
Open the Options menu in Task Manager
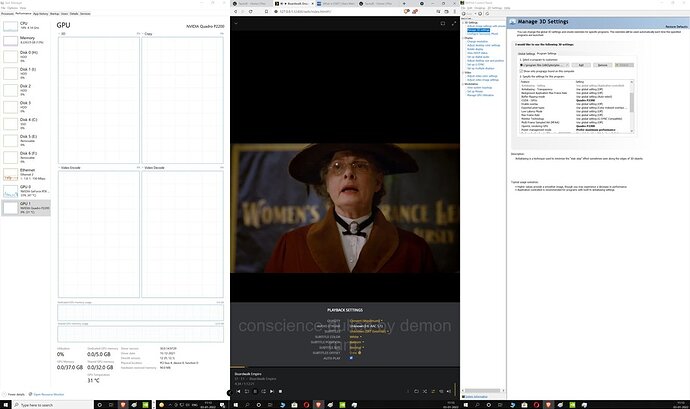(x=12, y=8)
